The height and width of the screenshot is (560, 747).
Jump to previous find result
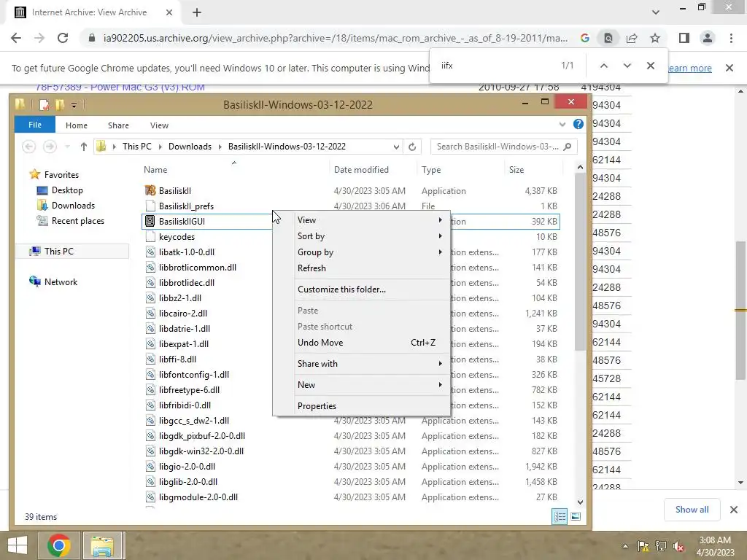click(603, 66)
